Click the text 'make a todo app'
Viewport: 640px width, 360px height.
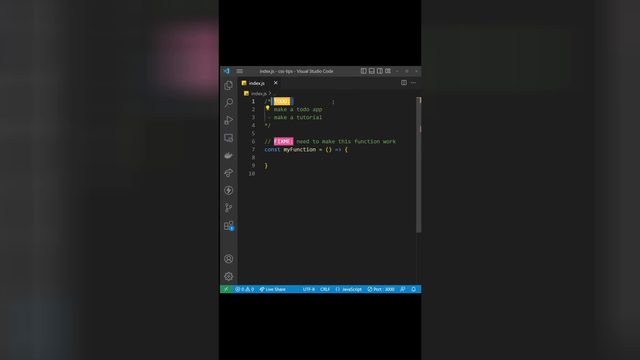click(x=298, y=109)
